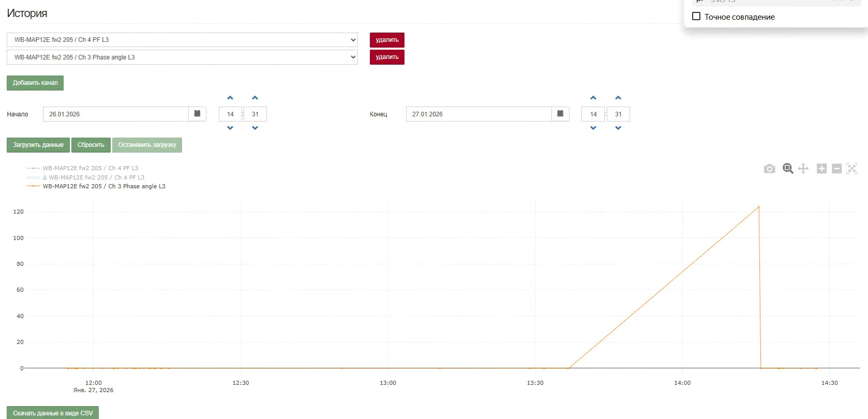Increase the start time hour with up arrow

pos(230,98)
